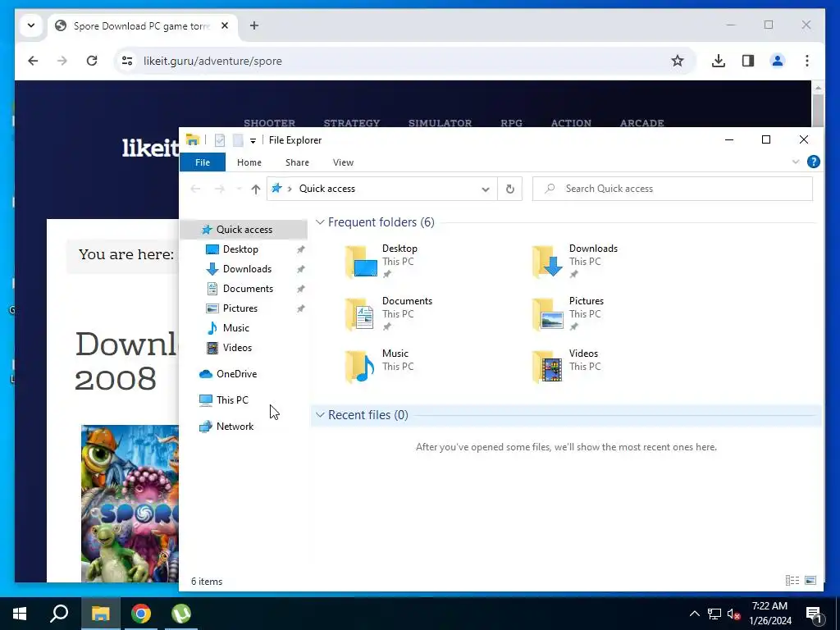Open SHOOTER category on likeit website
840x630 pixels.
click(x=269, y=123)
